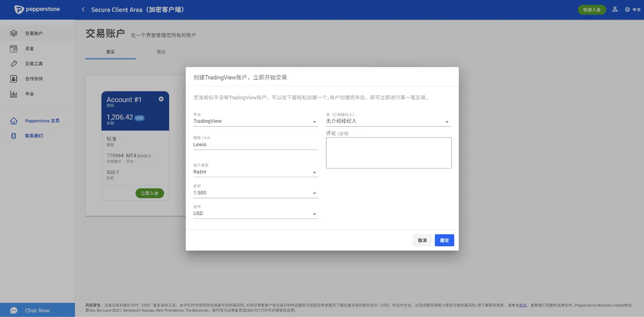Image resolution: width=644 pixels, height=317 pixels.
Task: Click account number 775994
Action: point(115,156)
